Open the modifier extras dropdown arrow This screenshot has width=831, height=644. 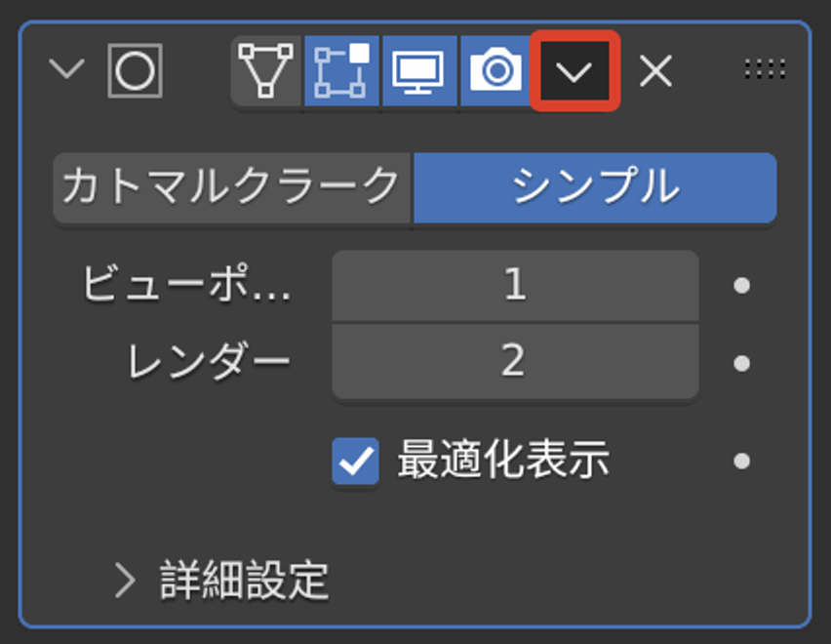[574, 70]
